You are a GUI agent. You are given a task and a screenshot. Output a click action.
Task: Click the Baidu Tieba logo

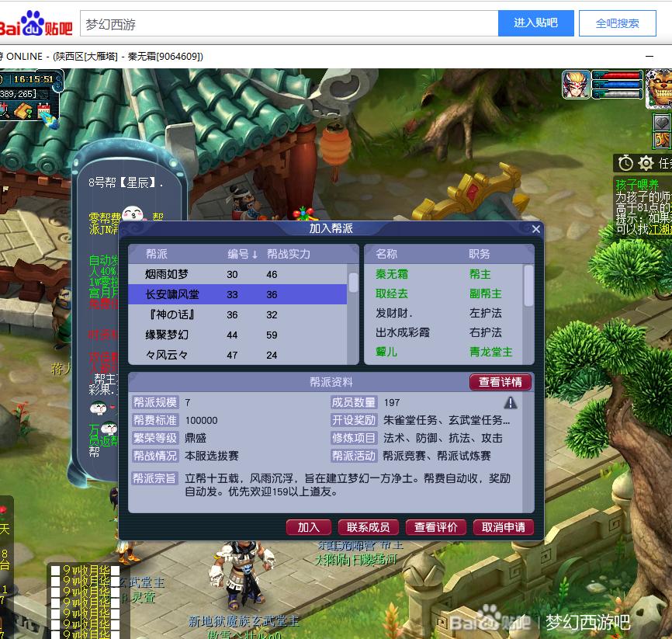36,23
